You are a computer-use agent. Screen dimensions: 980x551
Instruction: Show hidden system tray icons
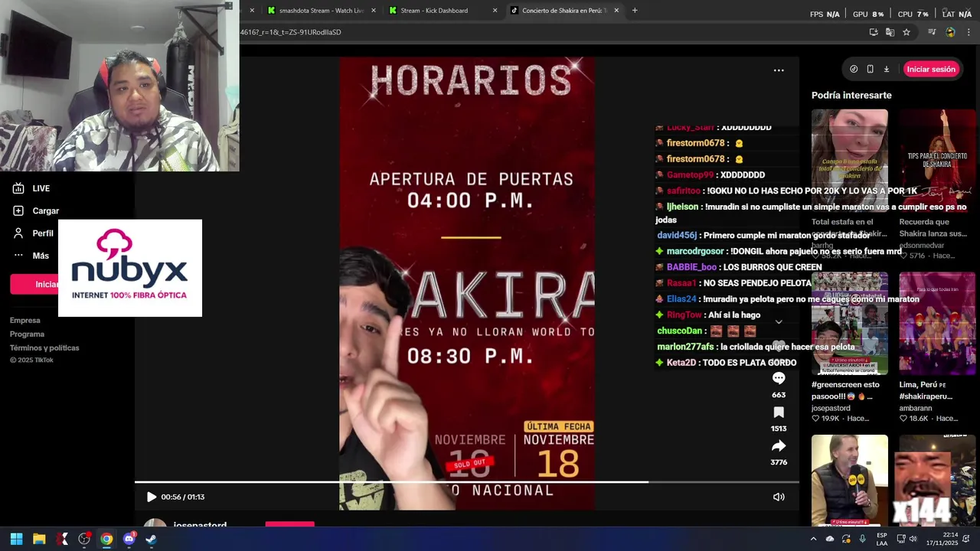point(813,539)
